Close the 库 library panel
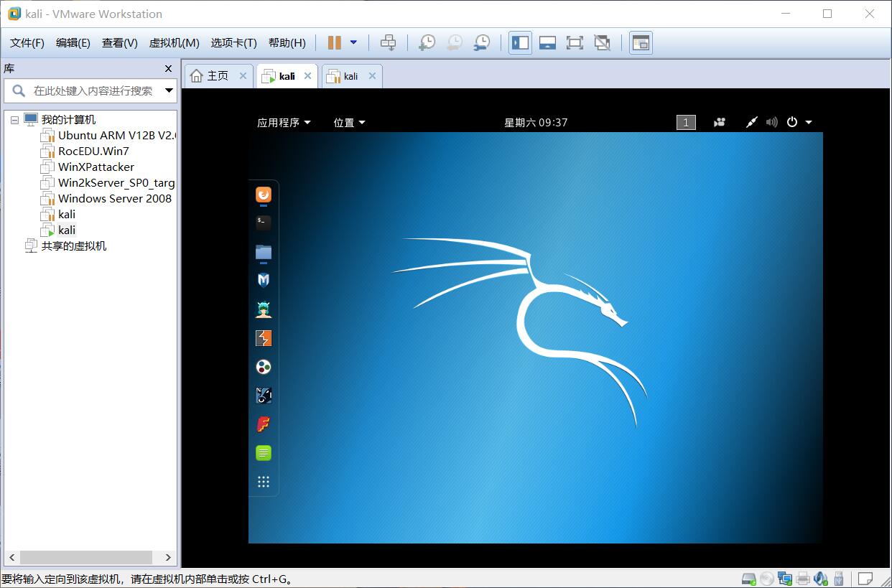The height and width of the screenshot is (588, 892). pyautogui.click(x=168, y=69)
